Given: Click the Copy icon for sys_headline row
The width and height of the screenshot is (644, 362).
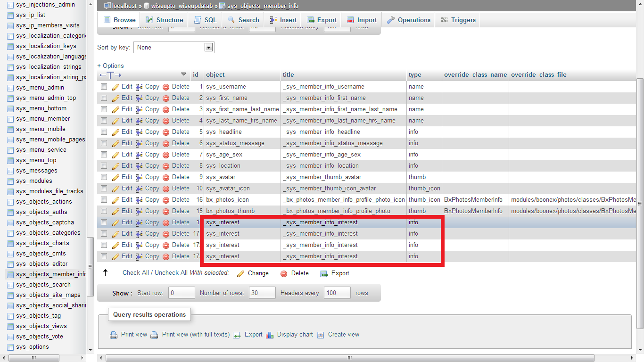Looking at the screenshot, I should 139,132.
